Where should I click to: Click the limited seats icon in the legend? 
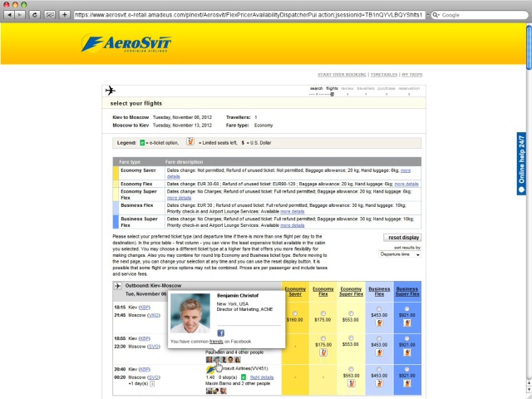[x=190, y=142]
